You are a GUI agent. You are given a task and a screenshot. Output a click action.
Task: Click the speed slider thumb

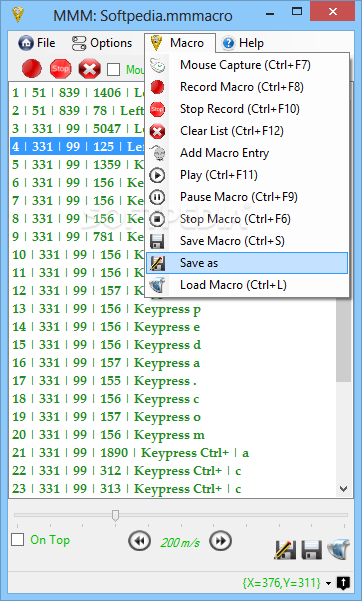(x=115, y=515)
